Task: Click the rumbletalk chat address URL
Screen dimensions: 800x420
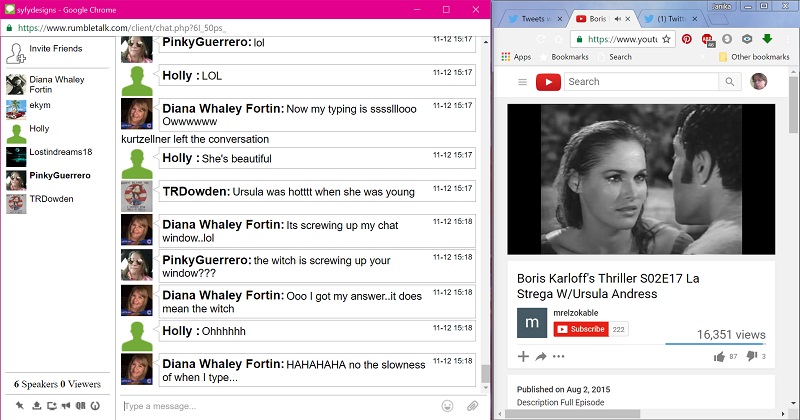Action: [121, 28]
